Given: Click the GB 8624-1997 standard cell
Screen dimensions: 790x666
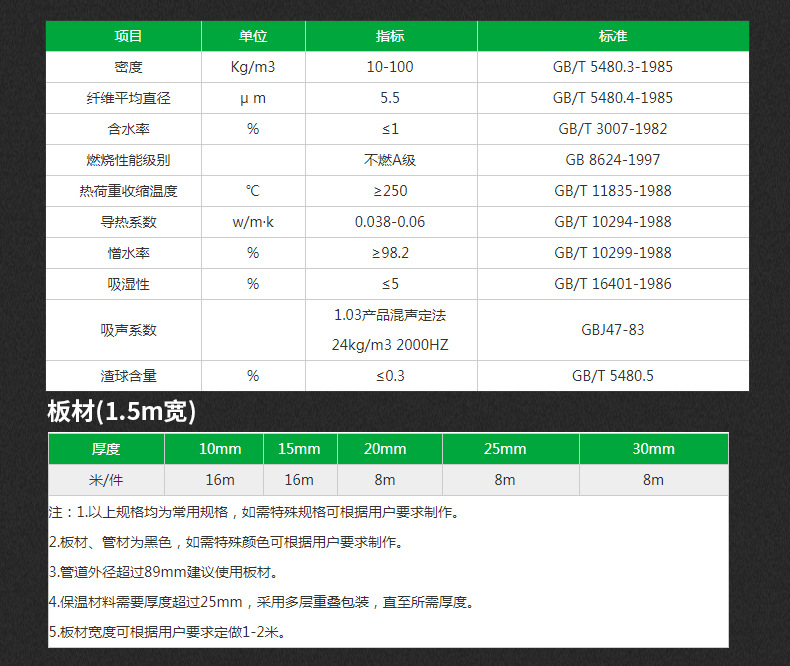Looking at the screenshot, I should [612, 160].
